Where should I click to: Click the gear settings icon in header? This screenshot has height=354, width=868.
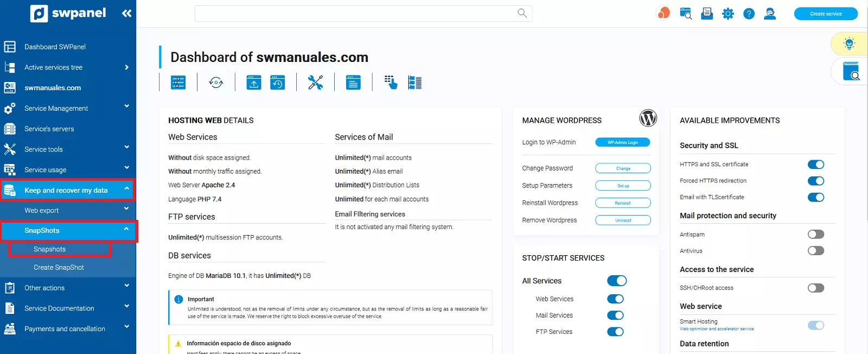tap(727, 14)
